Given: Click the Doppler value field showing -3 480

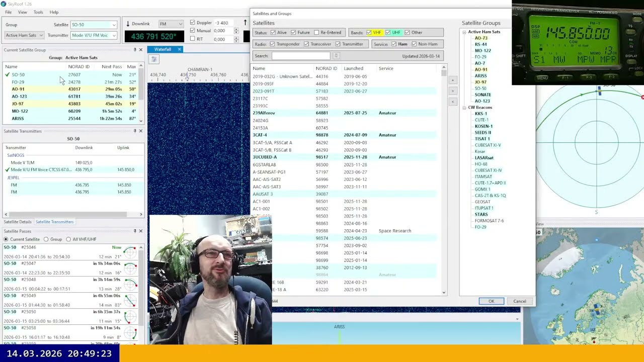Looking at the screenshot, I should click(x=222, y=23).
